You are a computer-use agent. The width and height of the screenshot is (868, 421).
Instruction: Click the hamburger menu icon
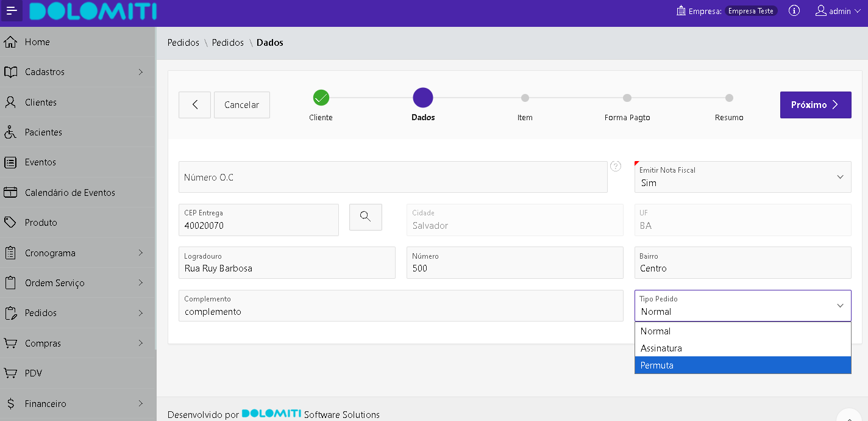[12, 11]
